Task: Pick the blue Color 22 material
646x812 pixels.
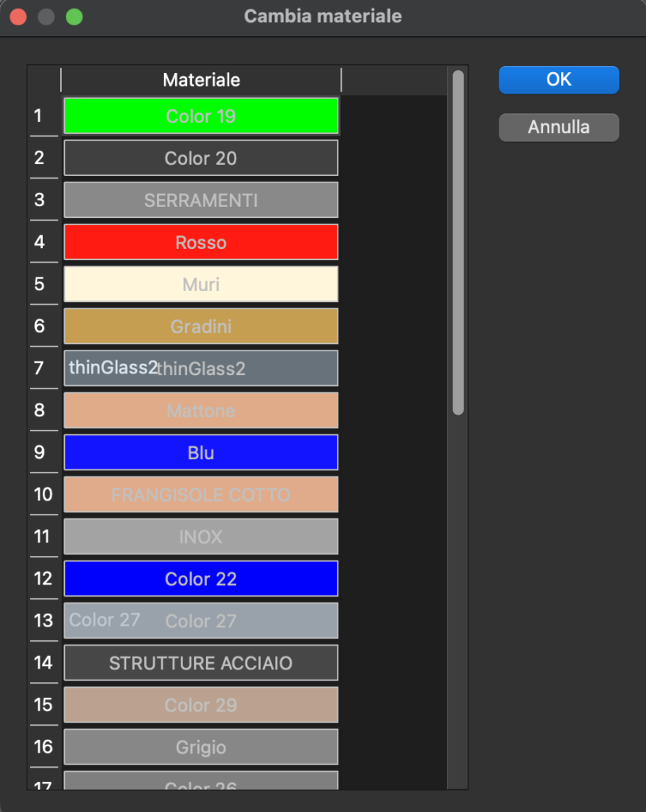Action: pos(201,579)
